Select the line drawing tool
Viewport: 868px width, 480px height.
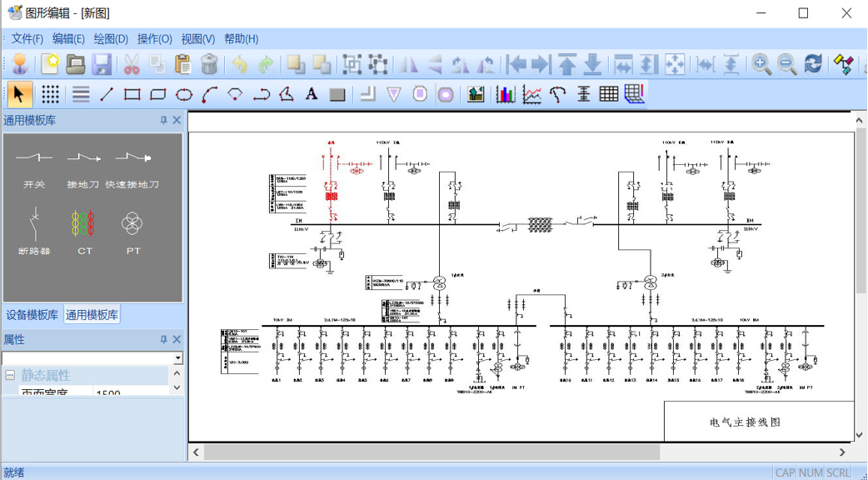(106, 94)
